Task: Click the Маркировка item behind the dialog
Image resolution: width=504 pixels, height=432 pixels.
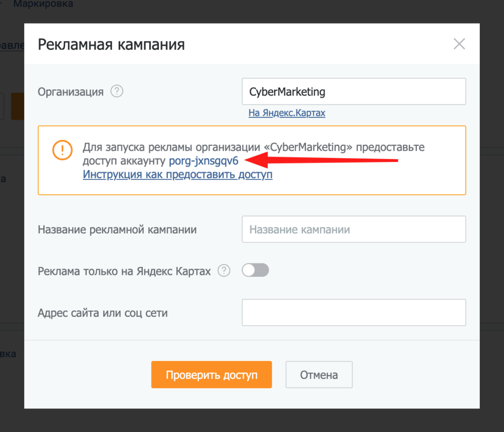Action: pos(43,4)
